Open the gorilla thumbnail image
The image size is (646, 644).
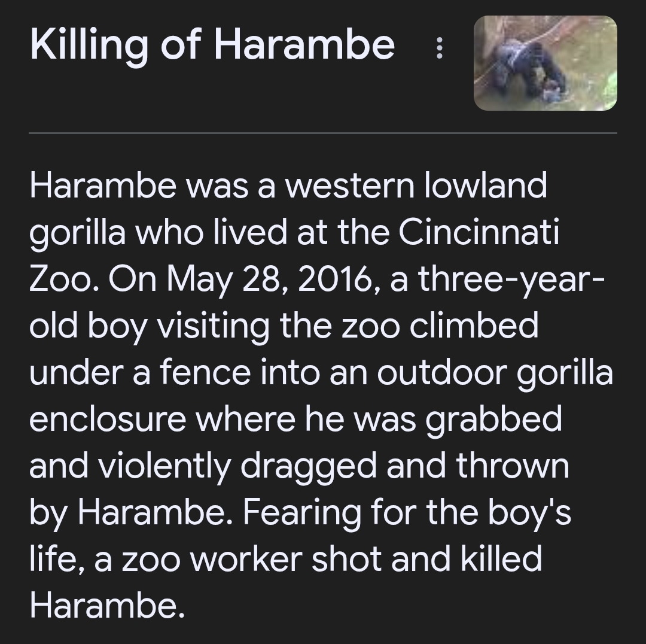545,63
